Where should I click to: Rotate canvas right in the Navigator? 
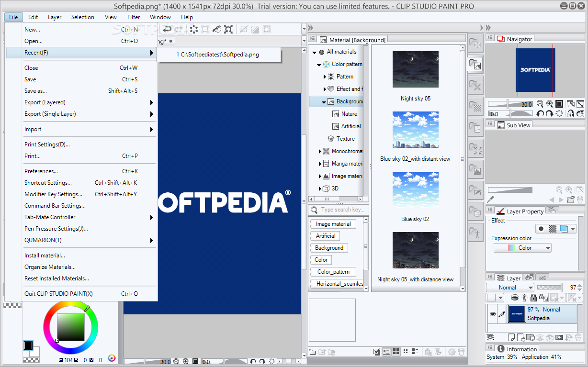(550, 114)
